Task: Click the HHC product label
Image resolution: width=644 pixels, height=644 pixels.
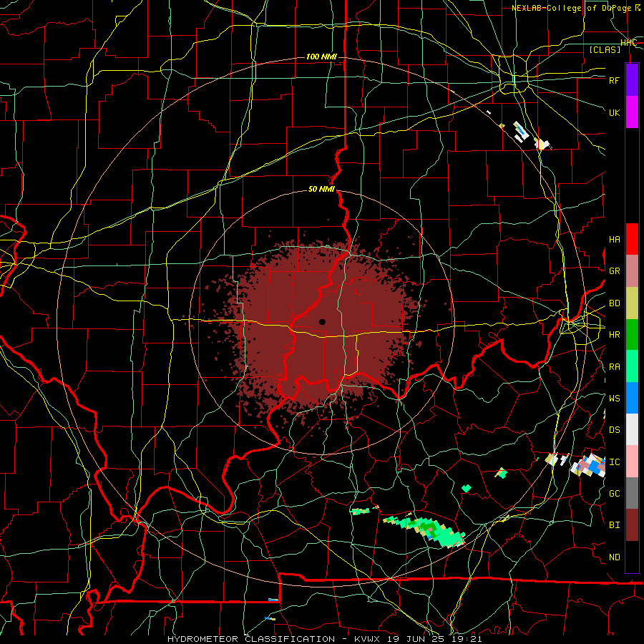Action: pos(628,43)
